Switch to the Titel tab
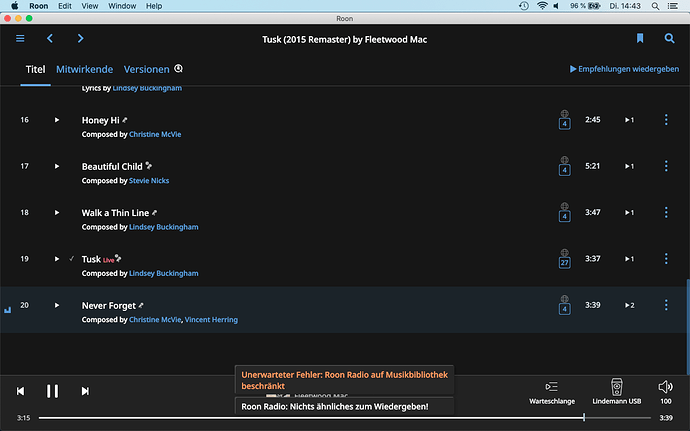This screenshot has height=431, width=690. click(35, 69)
